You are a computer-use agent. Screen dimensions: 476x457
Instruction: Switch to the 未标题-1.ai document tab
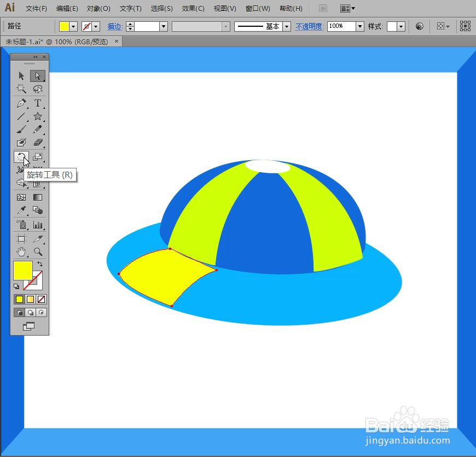pos(57,42)
